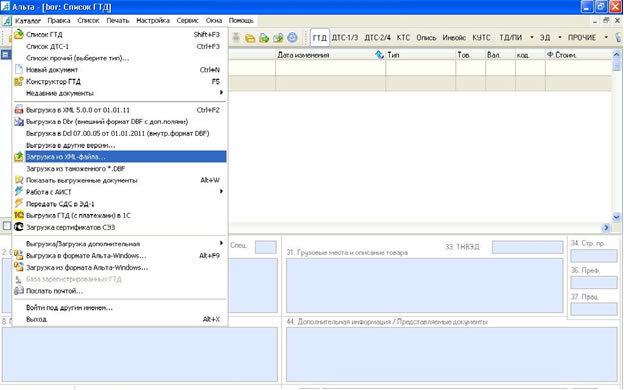Open the Печать menu
The image size is (624, 390).
point(118,21)
